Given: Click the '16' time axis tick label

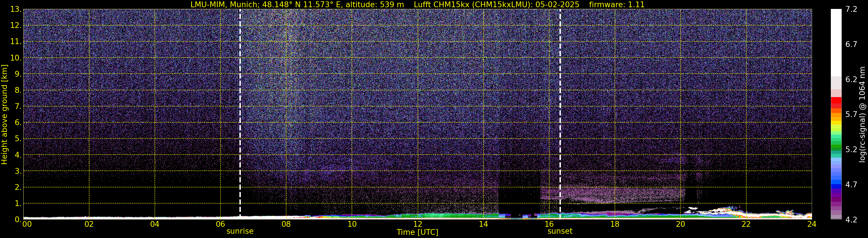Looking at the screenshot, I should (549, 224).
